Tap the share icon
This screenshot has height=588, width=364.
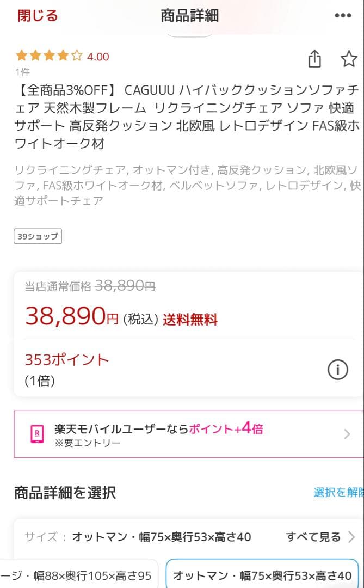[314, 59]
